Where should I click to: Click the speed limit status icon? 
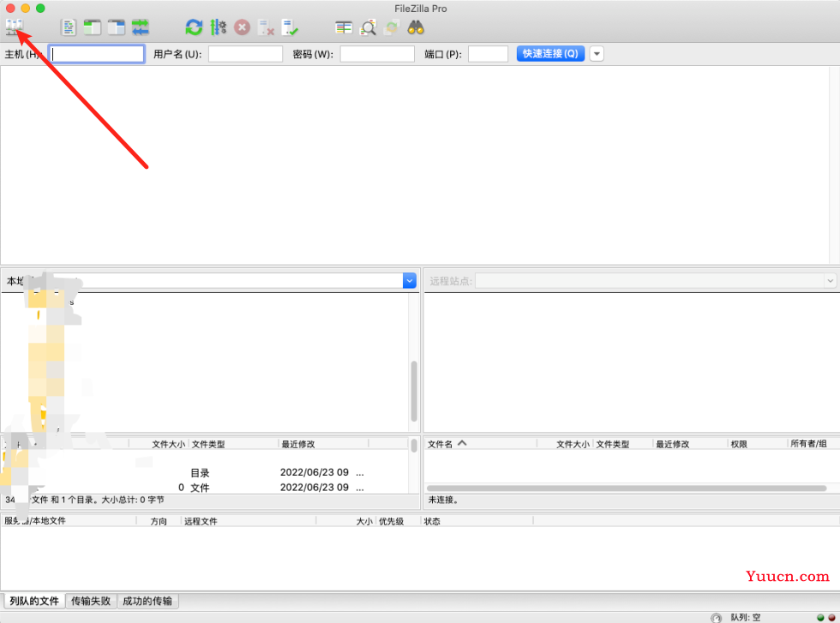(717, 618)
